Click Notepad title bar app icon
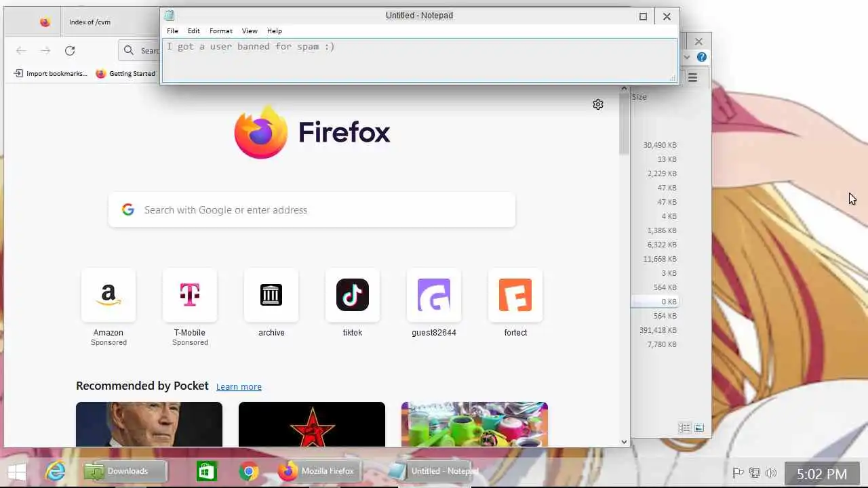The image size is (868, 488). pyautogui.click(x=170, y=16)
